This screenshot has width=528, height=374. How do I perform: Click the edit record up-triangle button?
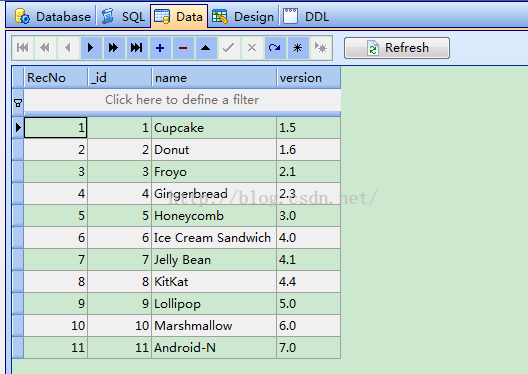(x=206, y=48)
